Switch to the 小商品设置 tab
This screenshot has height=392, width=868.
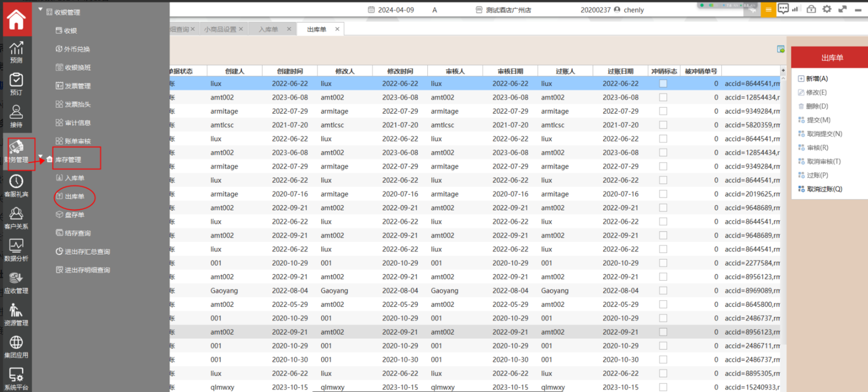220,29
